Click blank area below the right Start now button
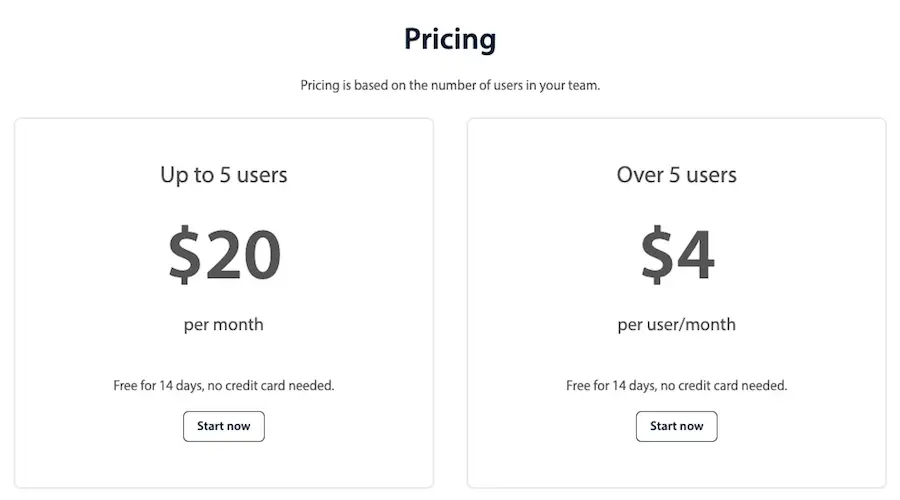The height and width of the screenshot is (500, 900). [x=677, y=464]
